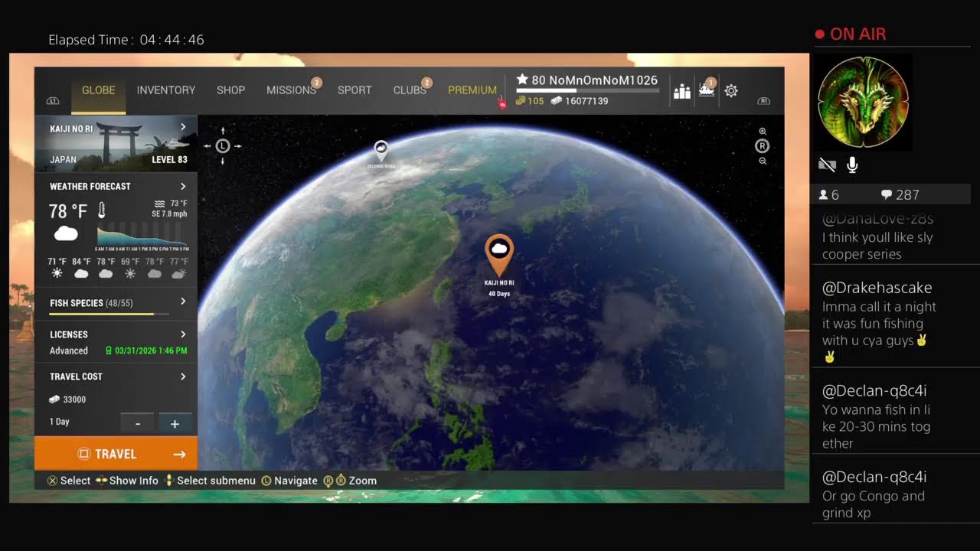Click the '33000' travel cost value
The image size is (980, 551).
click(x=74, y=399)
